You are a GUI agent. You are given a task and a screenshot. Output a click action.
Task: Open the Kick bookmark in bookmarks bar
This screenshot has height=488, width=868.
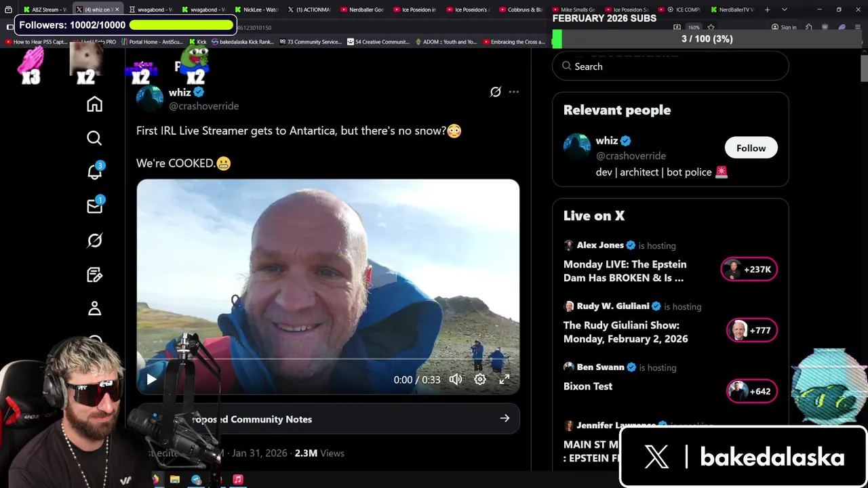pos(197,42)
